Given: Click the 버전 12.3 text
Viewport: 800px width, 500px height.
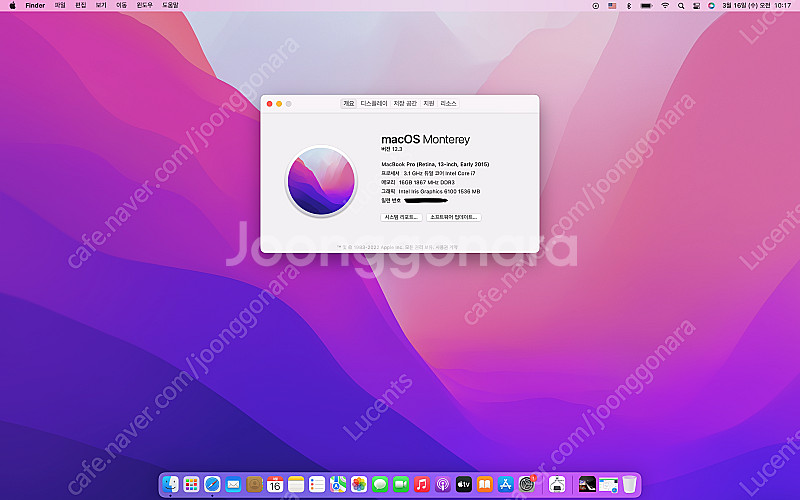Looking at the screenshot, I should tap(392, 149).
